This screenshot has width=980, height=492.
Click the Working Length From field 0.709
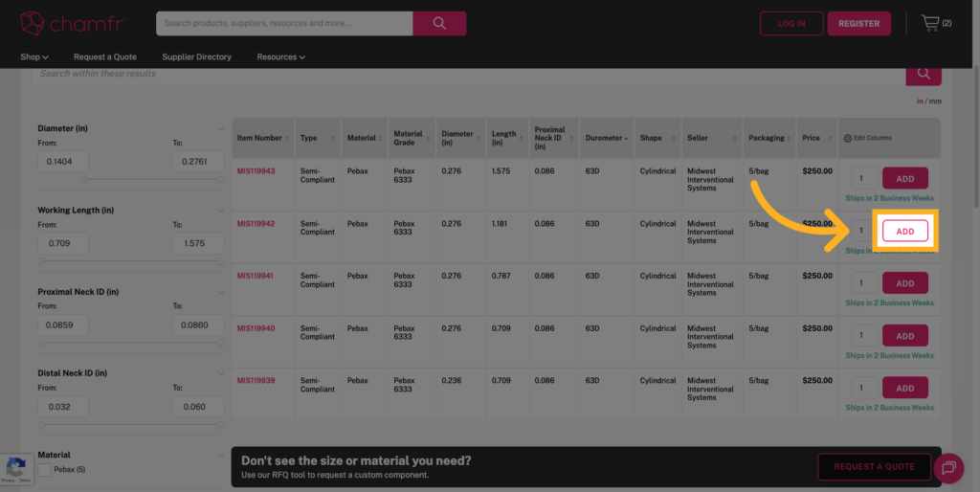(63, 243)
